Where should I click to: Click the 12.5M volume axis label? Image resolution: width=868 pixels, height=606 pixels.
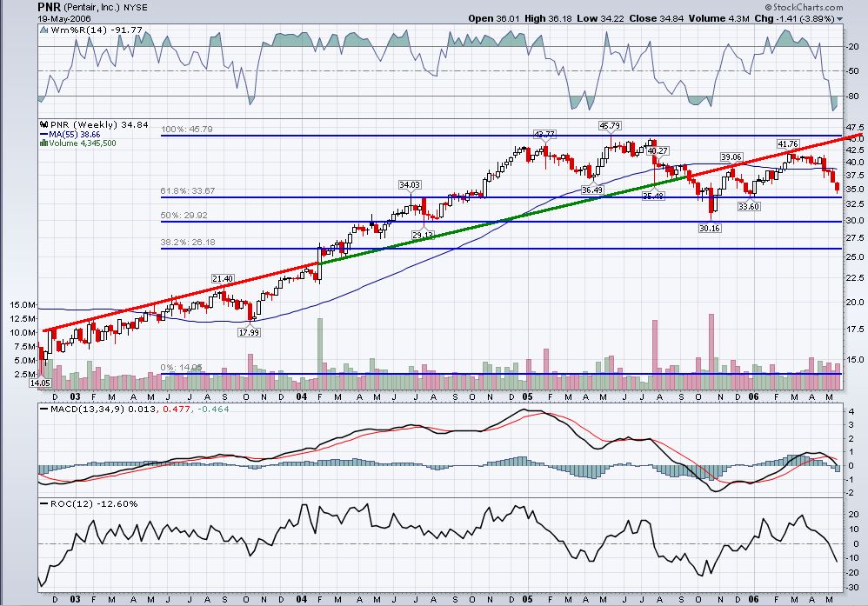pos(23,319)
